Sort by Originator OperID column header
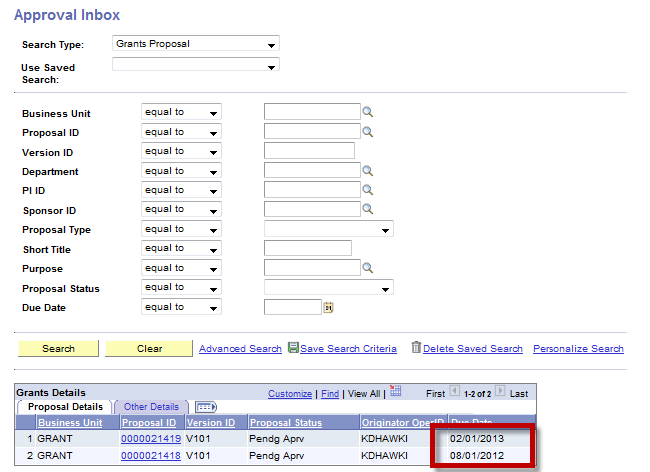The image size is (650, 472). tap(403, 423)
